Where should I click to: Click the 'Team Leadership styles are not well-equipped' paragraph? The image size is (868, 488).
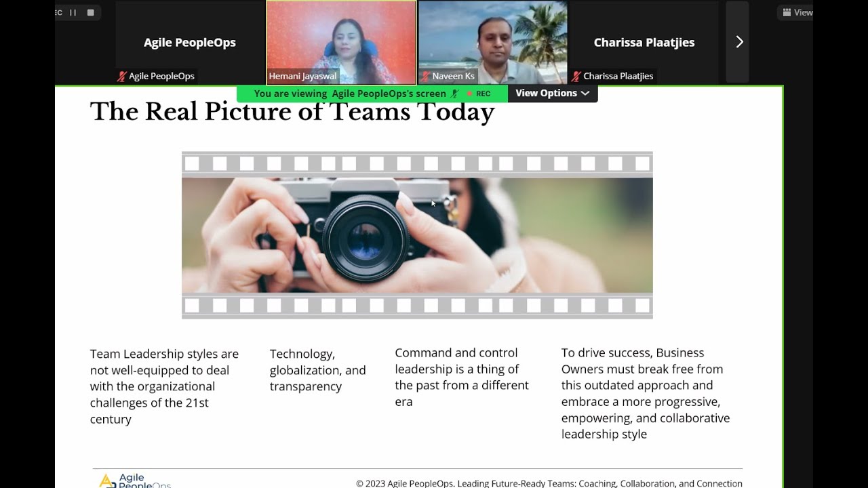coord(165,386)
